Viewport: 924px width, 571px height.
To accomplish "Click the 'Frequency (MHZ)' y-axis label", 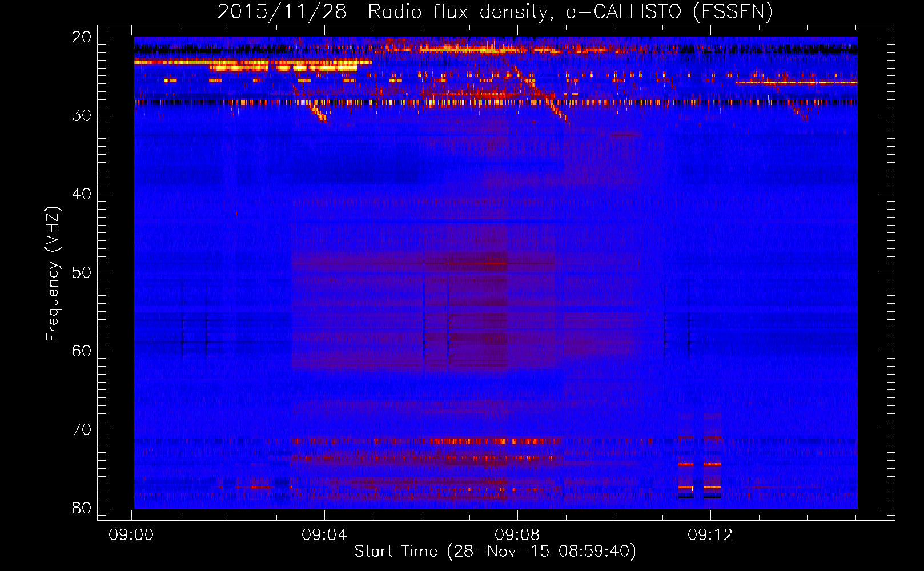I will tap(52, 274).
